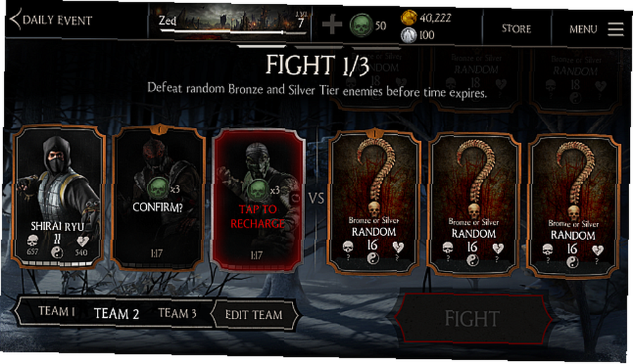Click the red Fight button
Viewport: 633px width, 364px height.
click(x=472, y=318)
